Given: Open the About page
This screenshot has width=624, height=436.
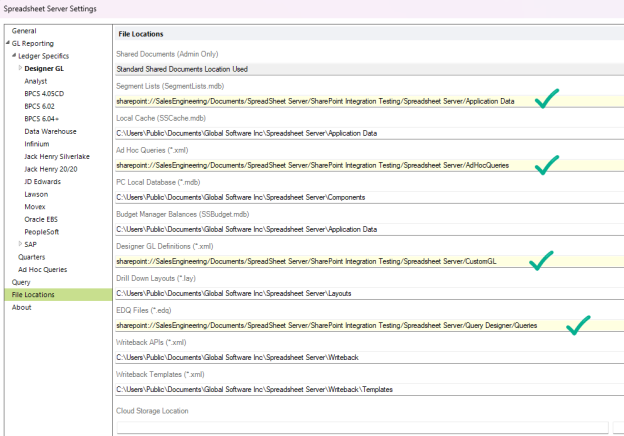Looking at the screenshot, I should (21, 307).
